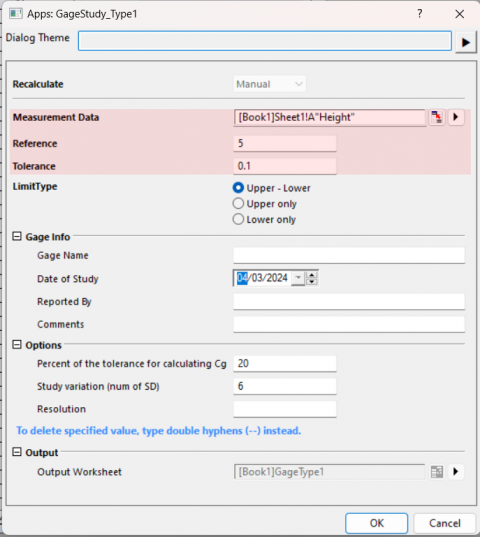Click the Gage Name input field
480x537 pixels.
point(349,255)
